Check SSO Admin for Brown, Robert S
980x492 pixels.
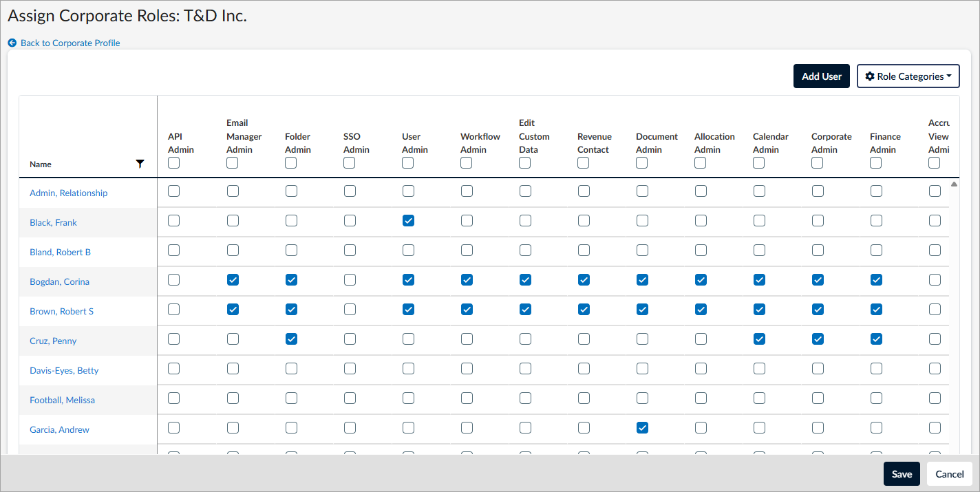tap(350, 310)
